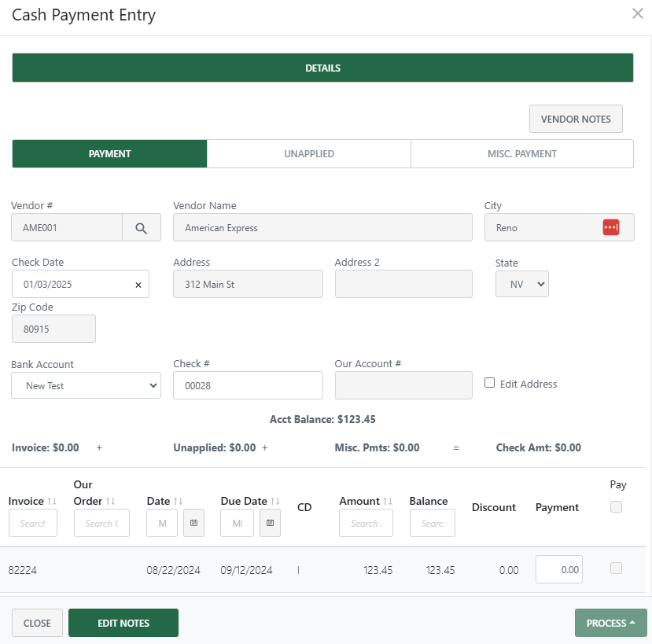Enable the Edit Address checkbox
The width and height of the screenshot is (652, 644).
[489, 384]
